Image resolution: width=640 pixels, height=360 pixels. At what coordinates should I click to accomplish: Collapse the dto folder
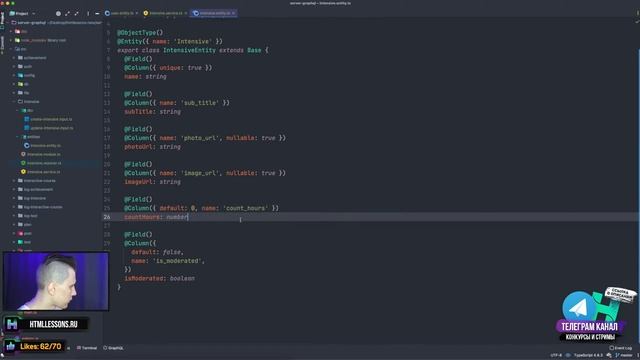[x=18, y=110]
